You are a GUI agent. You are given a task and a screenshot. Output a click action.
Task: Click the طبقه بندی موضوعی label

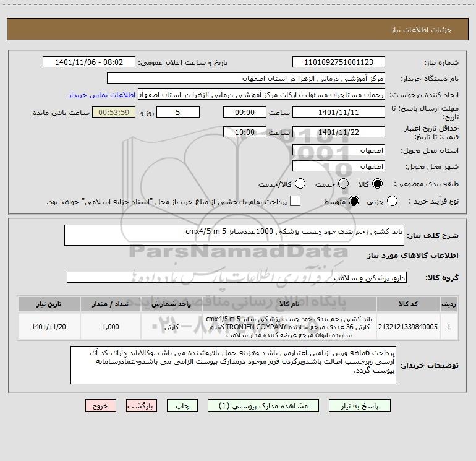point(426,184)
